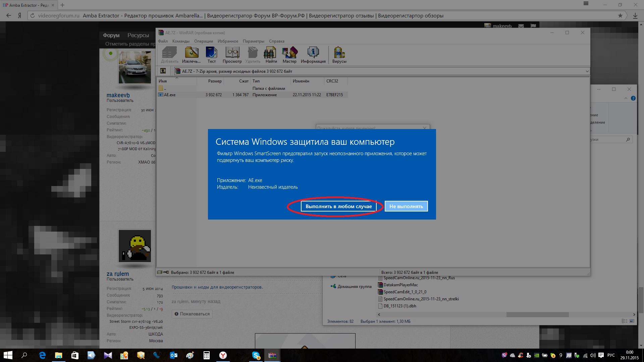The height and width of the screenshot is (362, 644).
Task: Open the browser hamburger menu
Action: 586,4
